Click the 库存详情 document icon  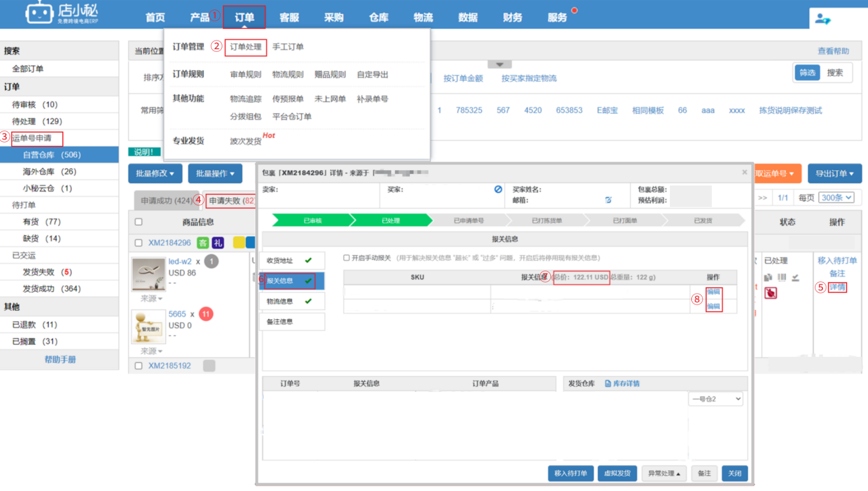pos(608,384)
